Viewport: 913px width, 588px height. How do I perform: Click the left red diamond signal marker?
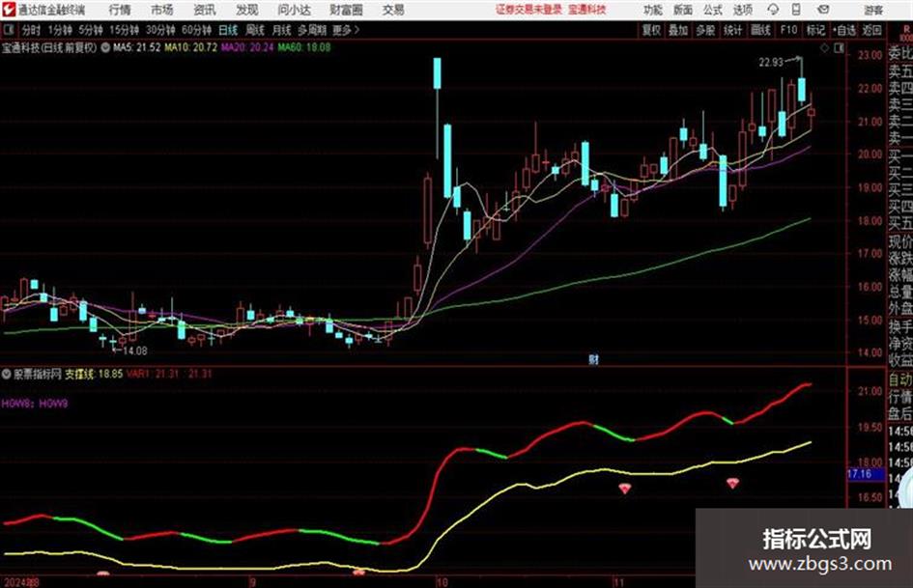[625, 489]
